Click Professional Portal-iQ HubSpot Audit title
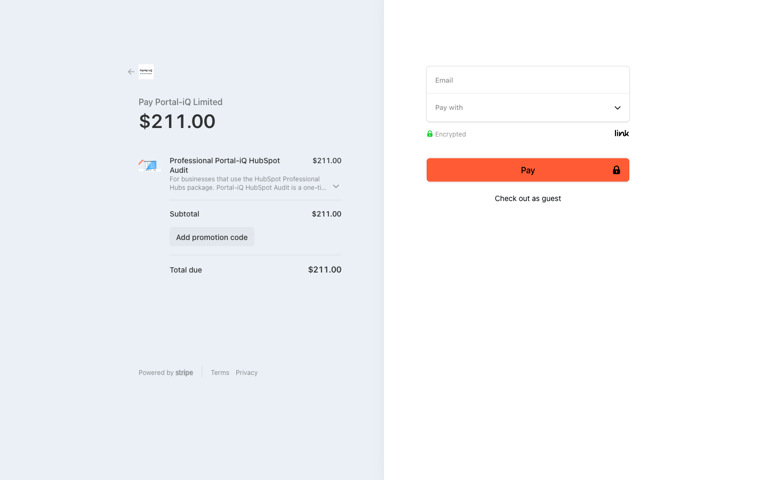The height and width of the screenshot is (480, 768). (225, 165)
